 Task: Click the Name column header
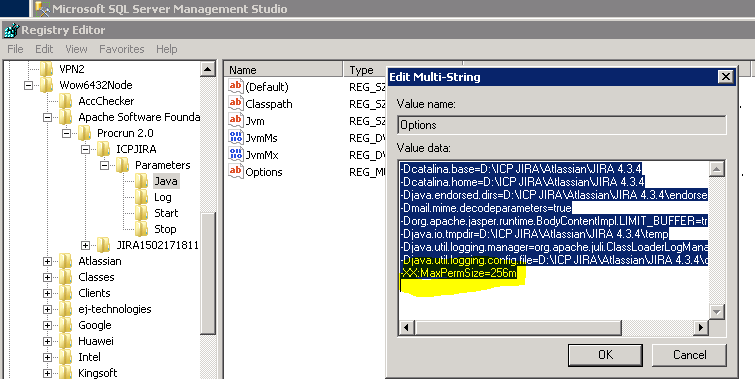[x=284, y=70]
